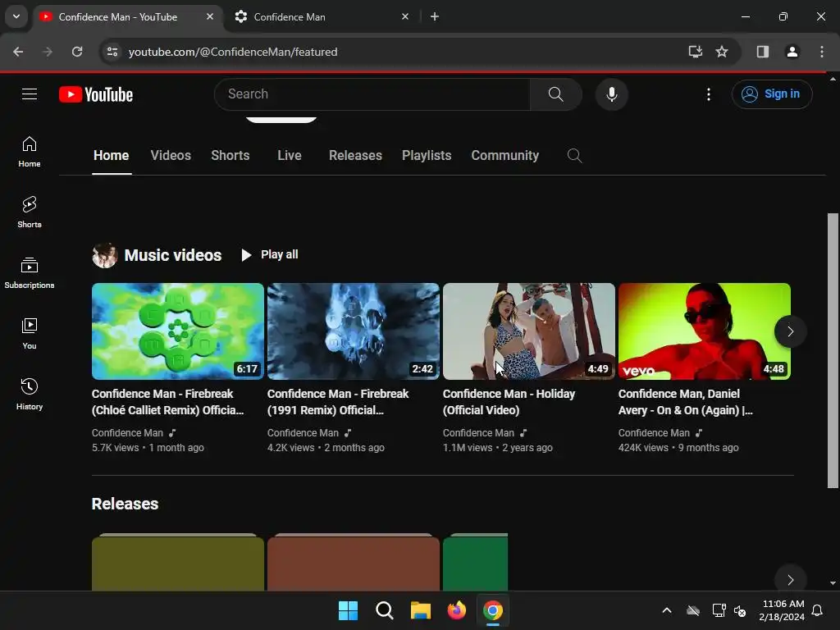The width and height of the screenshot is (840, 630).
Task: Click title 'Confidence Man - Holiday (Official Video)'
Action: click(509, 402)
